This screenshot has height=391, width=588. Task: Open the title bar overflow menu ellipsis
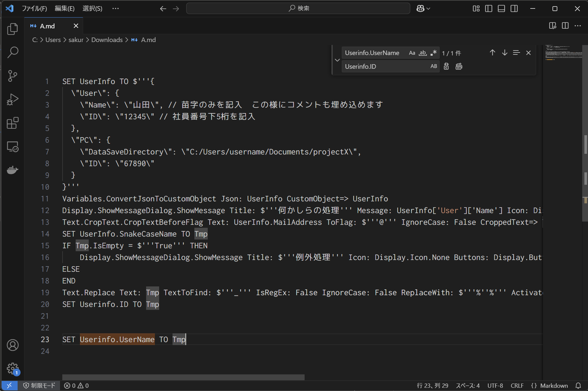point(115,8)
